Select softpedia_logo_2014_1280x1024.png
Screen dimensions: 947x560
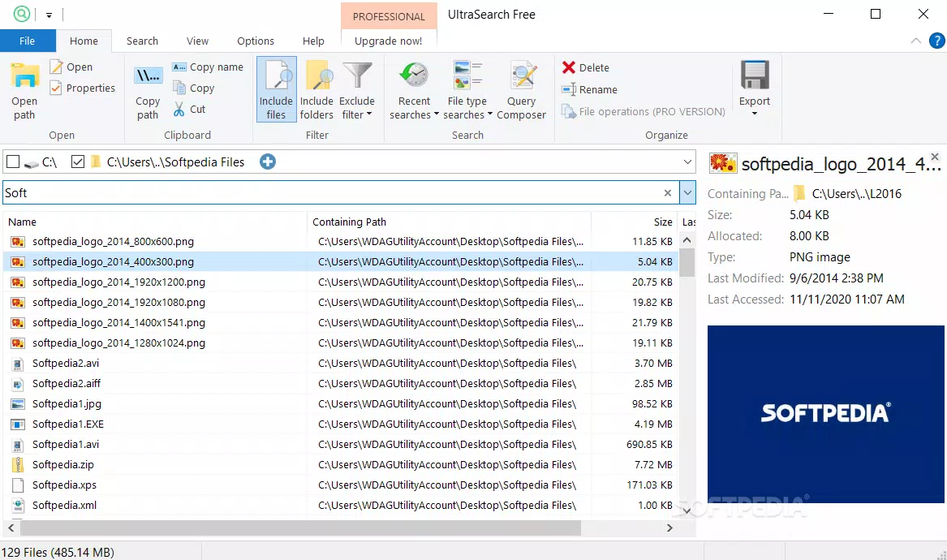(x=341, y=343)
